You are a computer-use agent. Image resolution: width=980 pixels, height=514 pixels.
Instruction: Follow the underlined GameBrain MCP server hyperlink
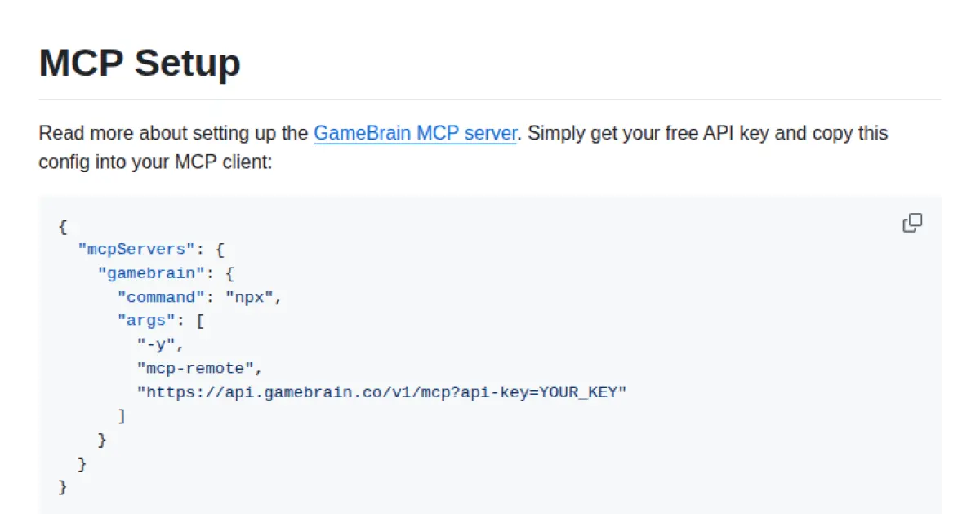coord(415,133)
